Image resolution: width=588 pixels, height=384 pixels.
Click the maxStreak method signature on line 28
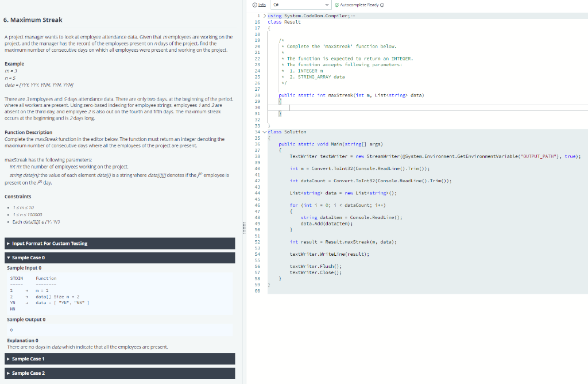[351, 95]
